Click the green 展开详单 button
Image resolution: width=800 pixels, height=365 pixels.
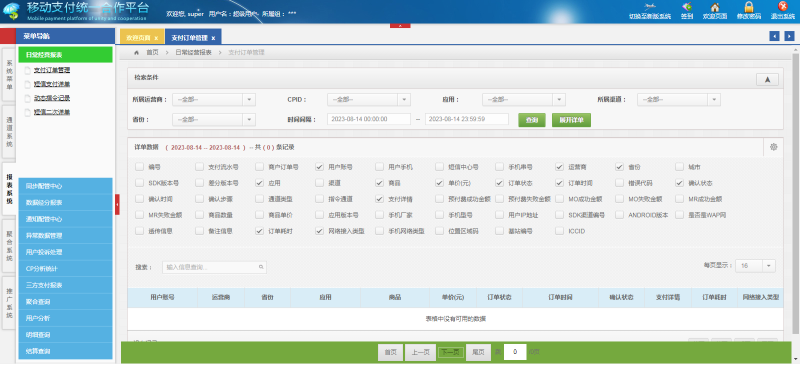coord(571,120)
